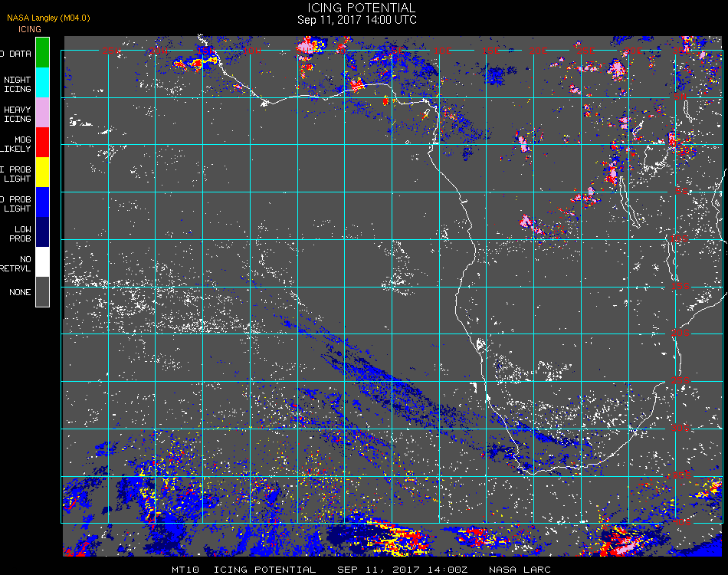Viewport: 728px width, 575px height.
Task: Click the '40S' latitude label
Action: point(681,523)
